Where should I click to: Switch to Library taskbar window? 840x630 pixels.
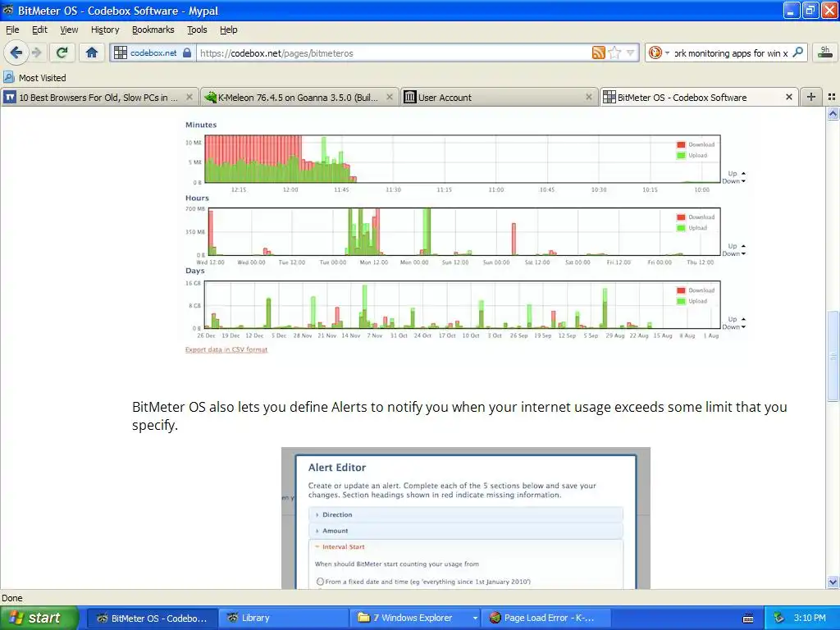283,618
